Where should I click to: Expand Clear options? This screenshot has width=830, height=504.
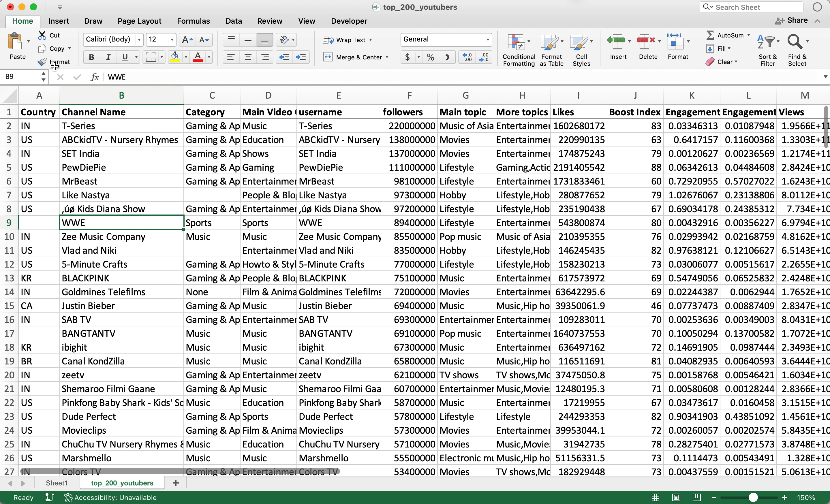(x=736, y=62)
